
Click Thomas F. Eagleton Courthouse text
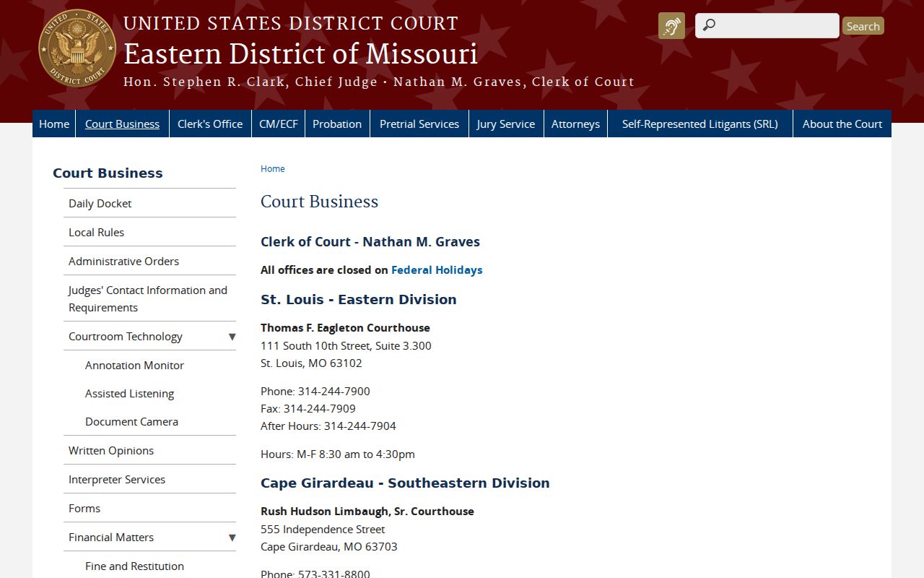(x=345, y=327)
